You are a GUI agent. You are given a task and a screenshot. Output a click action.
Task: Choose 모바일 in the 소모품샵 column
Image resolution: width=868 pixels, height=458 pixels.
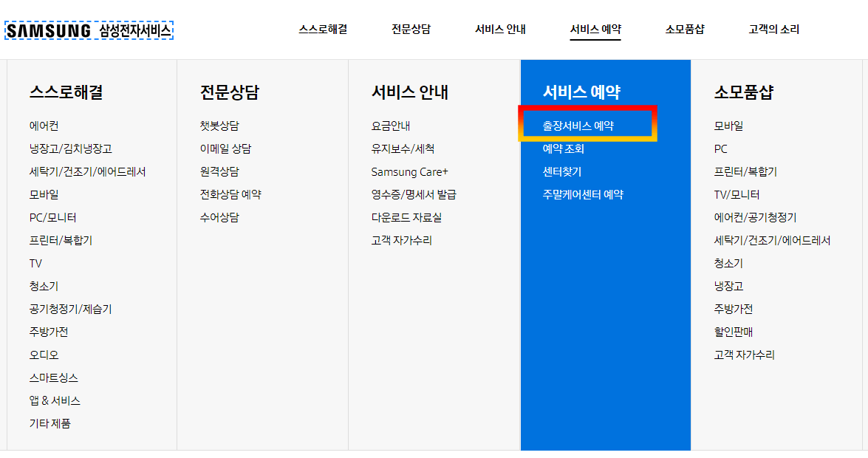[x=728, y=126]
